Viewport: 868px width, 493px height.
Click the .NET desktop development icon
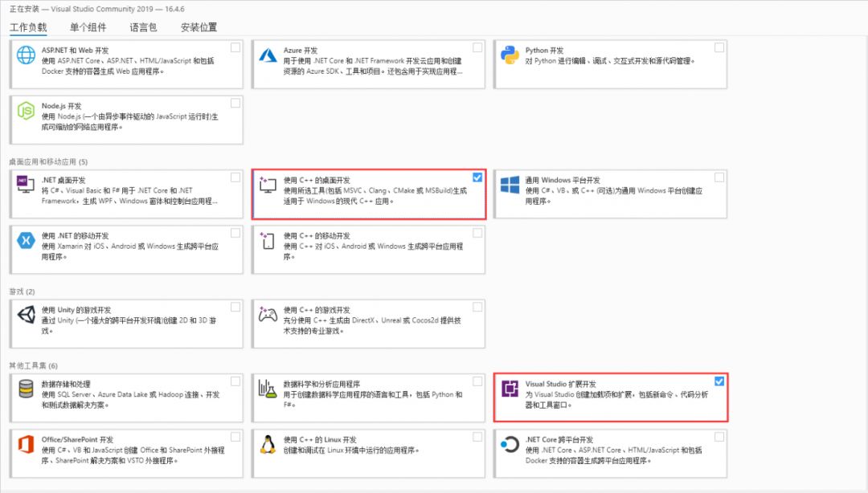tap(26, 184)
